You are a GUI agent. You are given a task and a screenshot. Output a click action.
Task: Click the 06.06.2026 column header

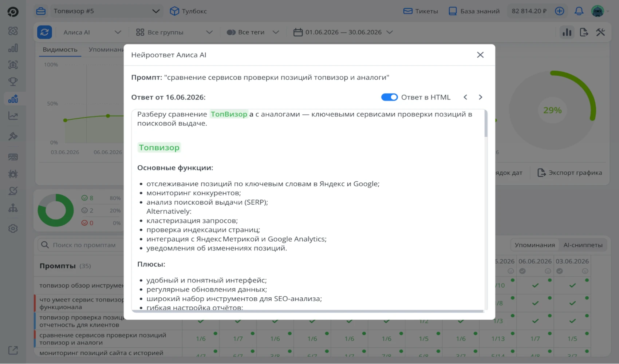535,261
